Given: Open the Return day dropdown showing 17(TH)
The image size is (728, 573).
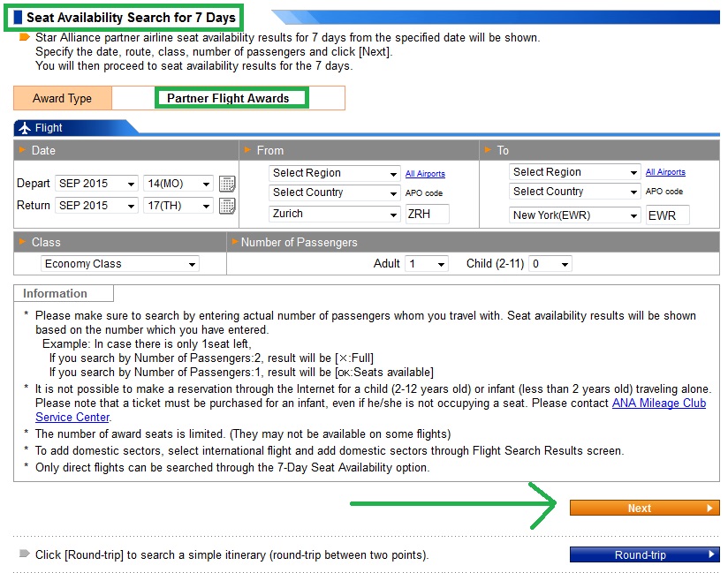Looking at the screenshot, I should [178, 206].
